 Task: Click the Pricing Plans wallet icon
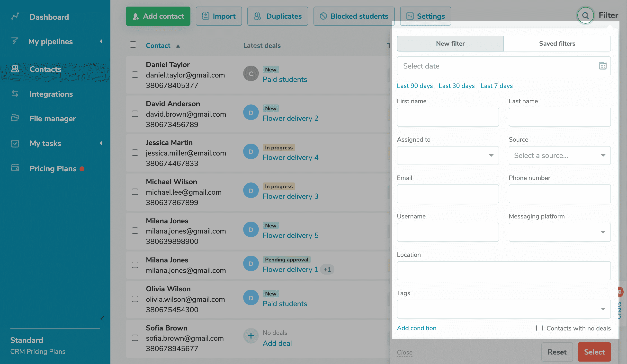(x=15, y=168)
